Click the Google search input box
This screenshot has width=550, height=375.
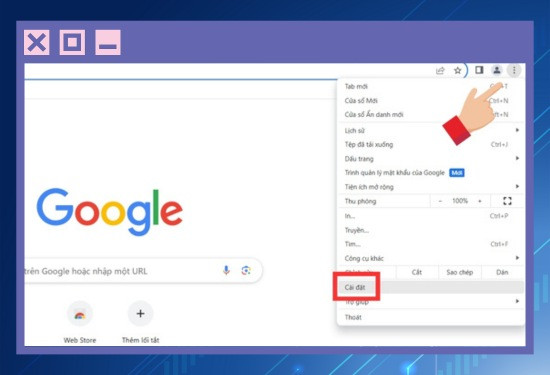pos(143,271)
